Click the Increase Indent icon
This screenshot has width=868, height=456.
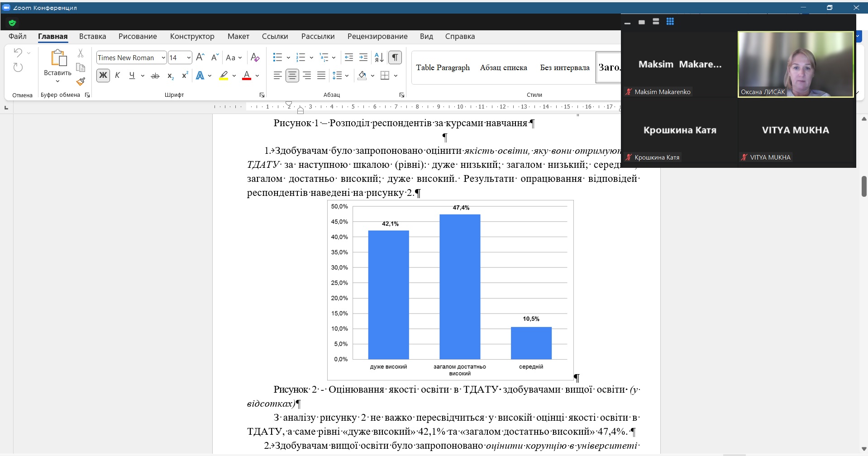click(363, 57)
